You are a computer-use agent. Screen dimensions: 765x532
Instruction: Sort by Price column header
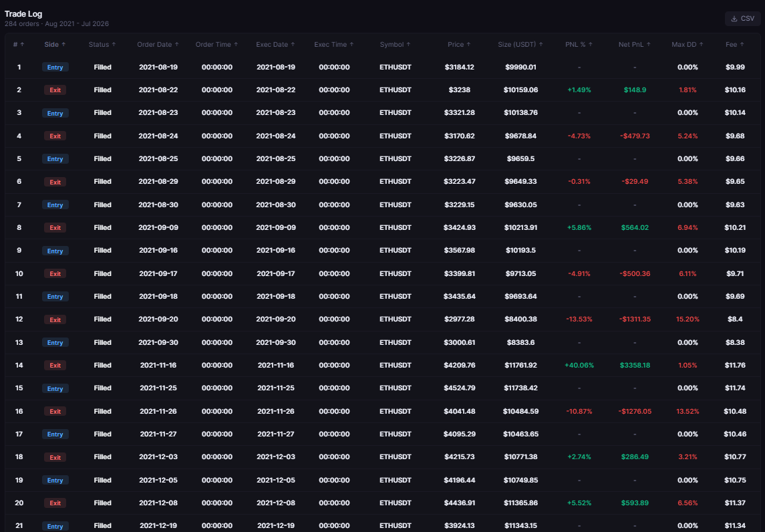pyautogui.click(x=458, y=44)
